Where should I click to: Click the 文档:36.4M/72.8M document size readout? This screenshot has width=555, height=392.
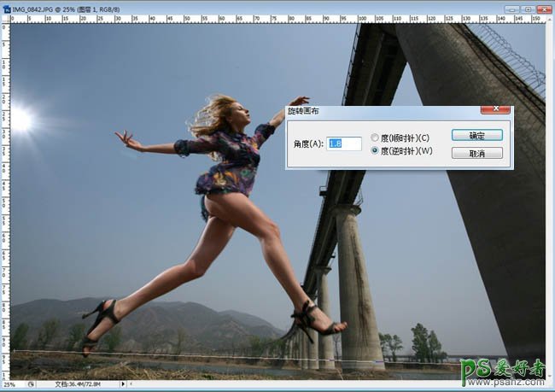(77, 384)
